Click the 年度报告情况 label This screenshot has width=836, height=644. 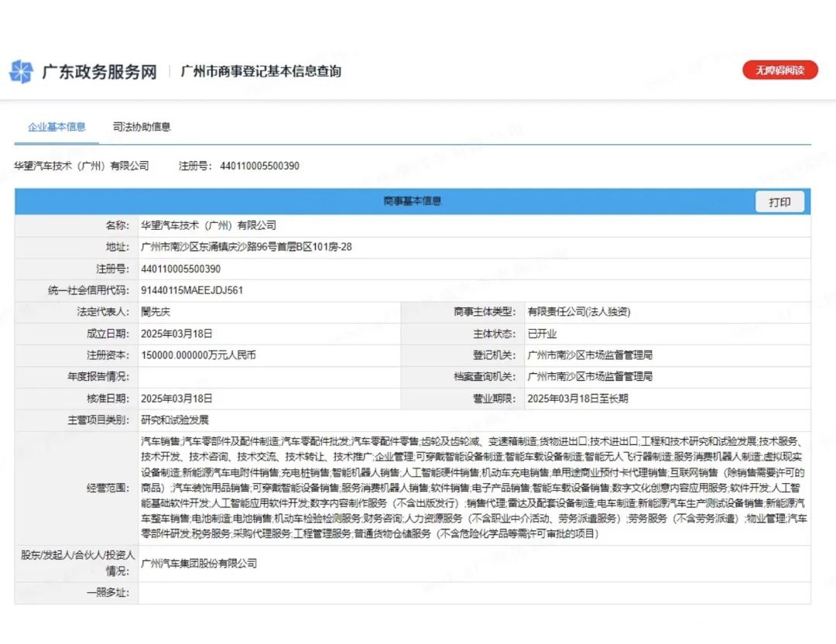(98, 376)
